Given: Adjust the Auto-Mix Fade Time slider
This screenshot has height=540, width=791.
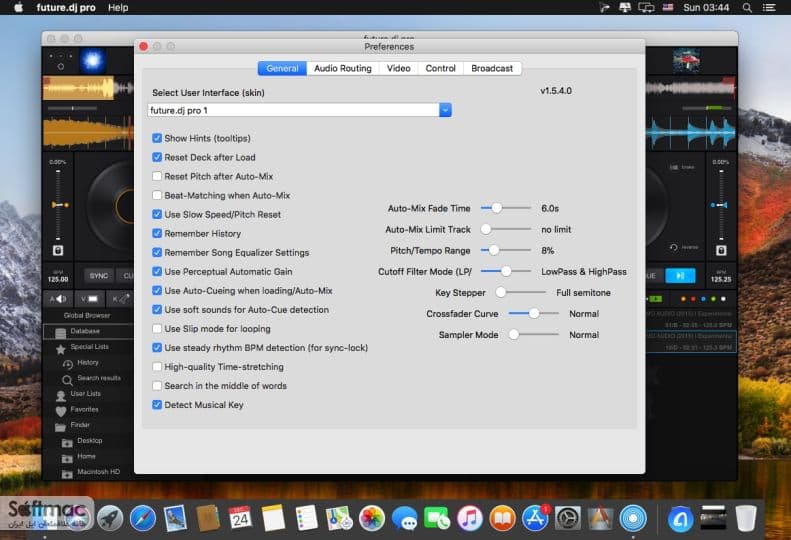Looking at the screenshot, I should pos(505,208).
